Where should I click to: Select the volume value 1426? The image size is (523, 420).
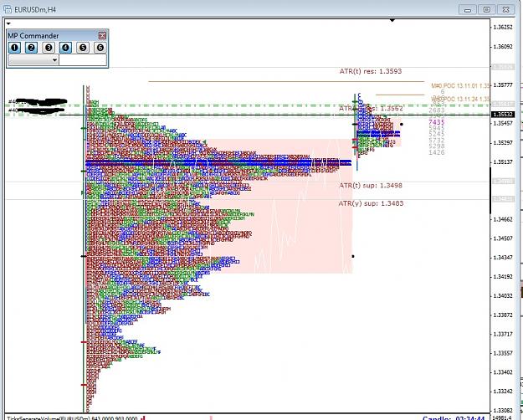437,152
